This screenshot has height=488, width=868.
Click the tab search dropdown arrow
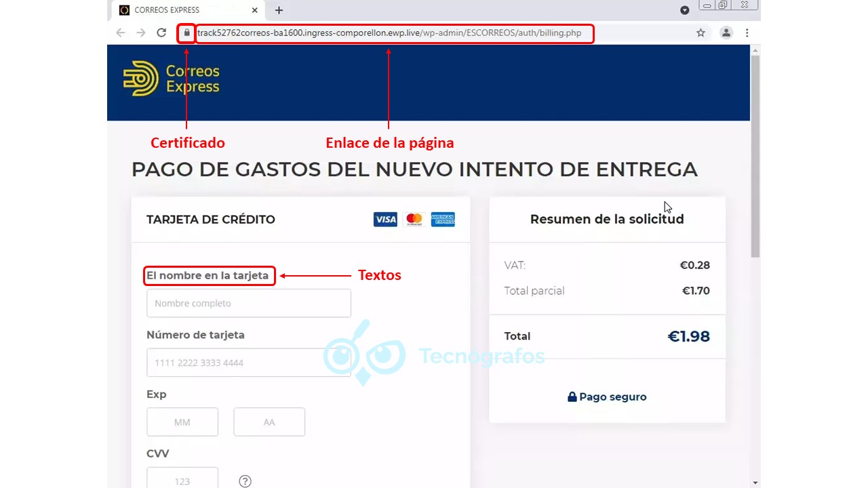click(684, 10)
